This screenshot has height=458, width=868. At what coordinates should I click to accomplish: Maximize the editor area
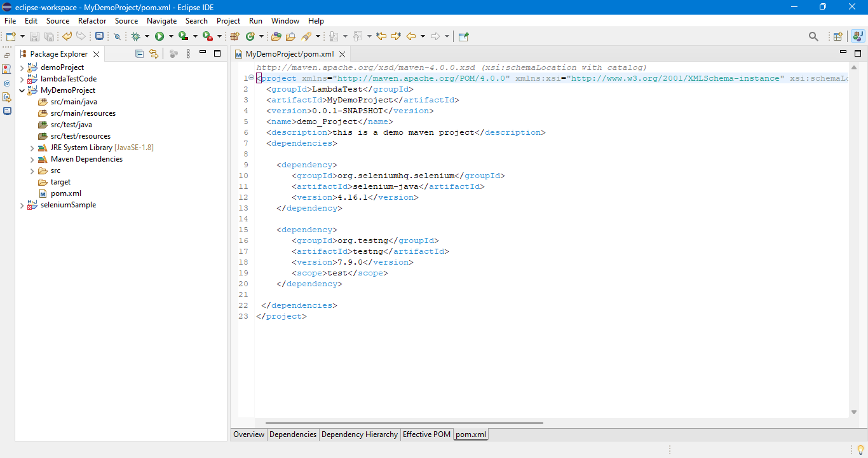[x=857, y=53]
